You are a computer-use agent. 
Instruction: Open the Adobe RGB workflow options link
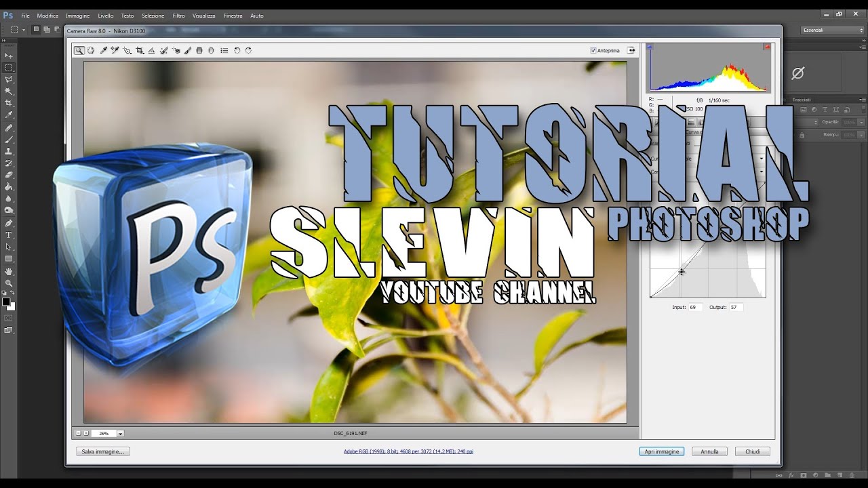(408, 451)
